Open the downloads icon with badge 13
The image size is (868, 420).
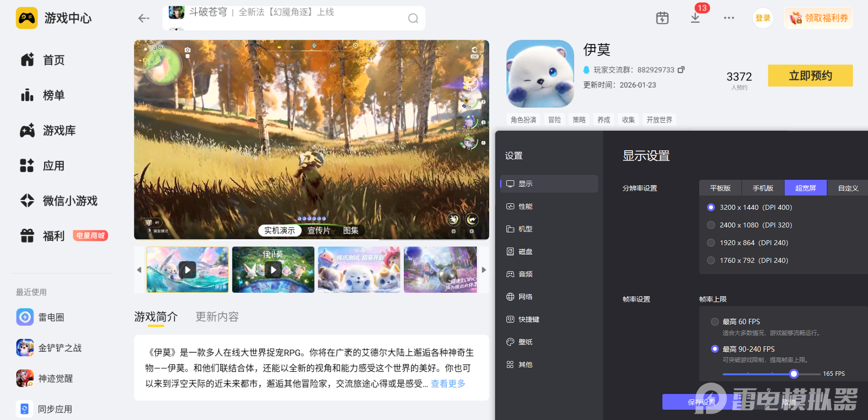(695, 18)
